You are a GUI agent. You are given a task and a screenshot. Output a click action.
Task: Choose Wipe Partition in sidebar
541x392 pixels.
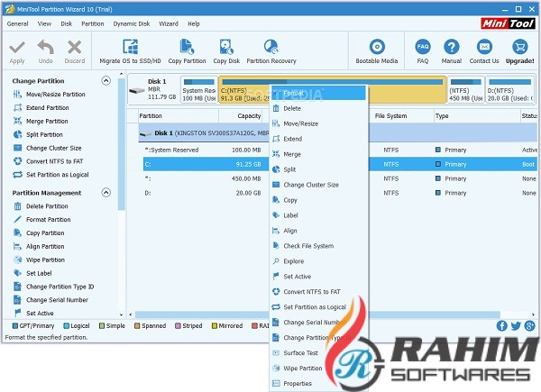[39, 260]
